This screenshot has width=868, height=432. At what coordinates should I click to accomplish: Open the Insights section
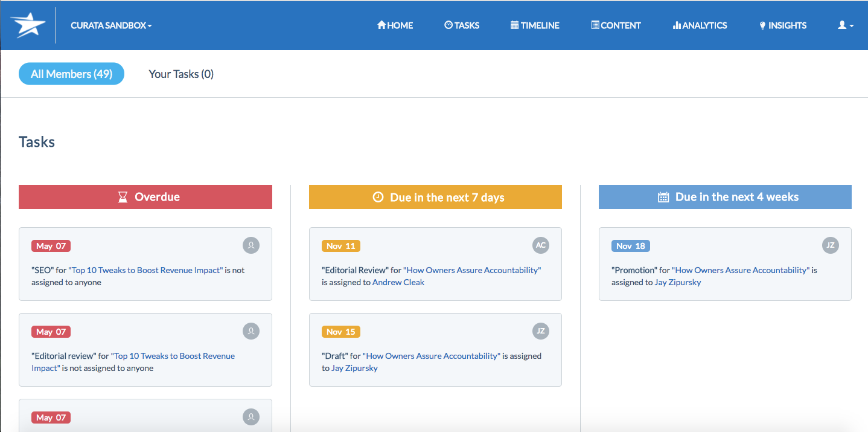(x=783, y=25)
